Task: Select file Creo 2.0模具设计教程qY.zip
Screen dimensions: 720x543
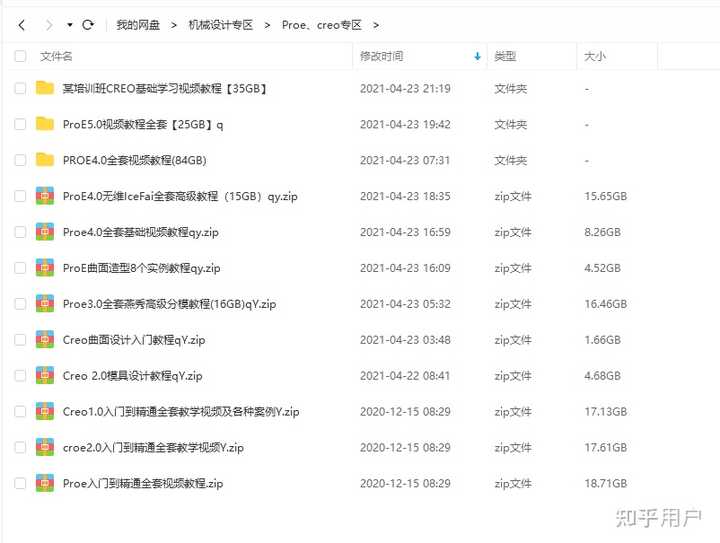Action: click(x=132, y=375)
